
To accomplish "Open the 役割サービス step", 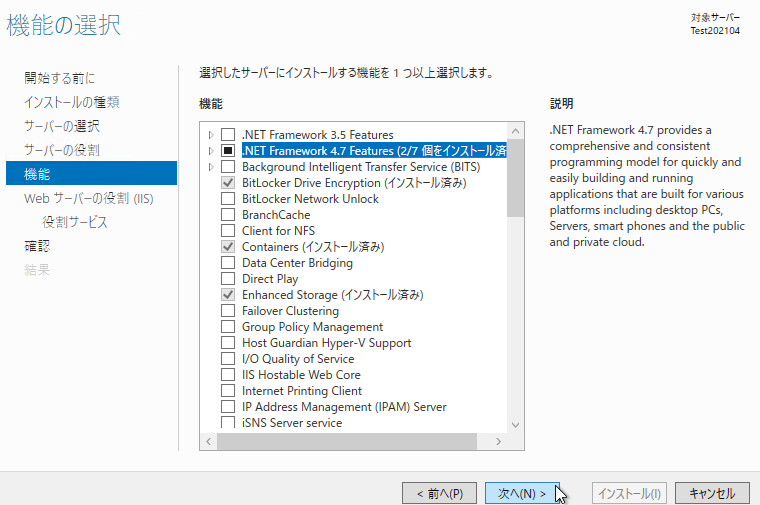I will click(75, 222).
